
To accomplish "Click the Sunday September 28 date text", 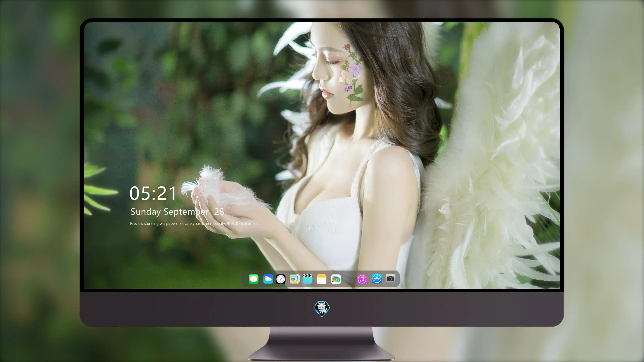I will pyautogui.click(x=177, y=212).
